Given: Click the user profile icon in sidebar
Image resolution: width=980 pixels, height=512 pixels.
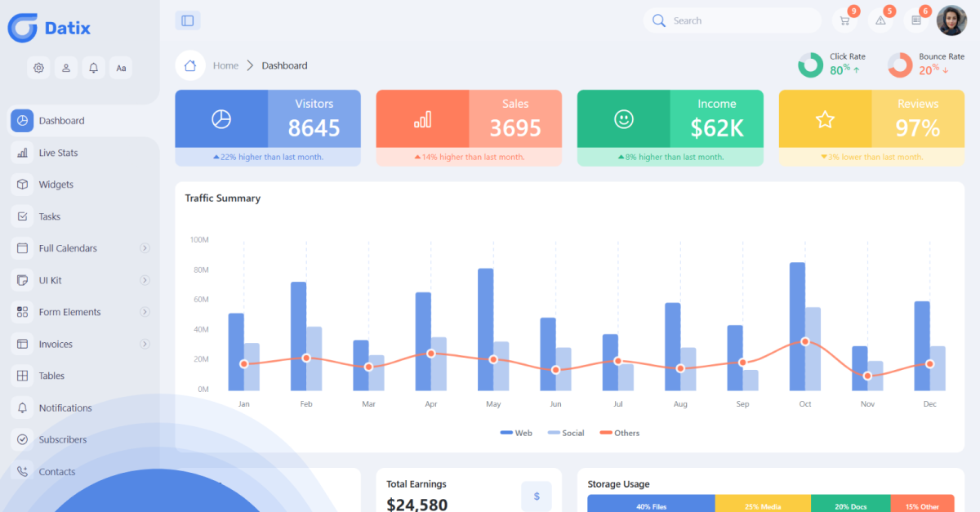Looking at the screenshot, I should 66,68.
